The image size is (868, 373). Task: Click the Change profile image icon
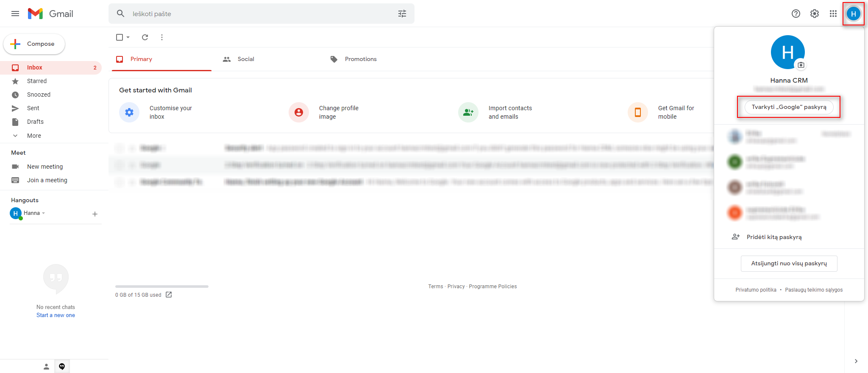(x=299, y=112)
